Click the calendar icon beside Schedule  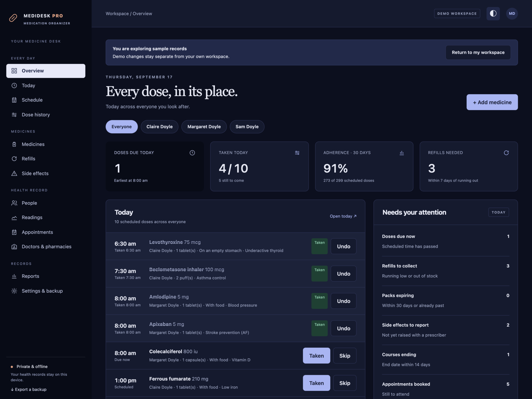point(14,100)
